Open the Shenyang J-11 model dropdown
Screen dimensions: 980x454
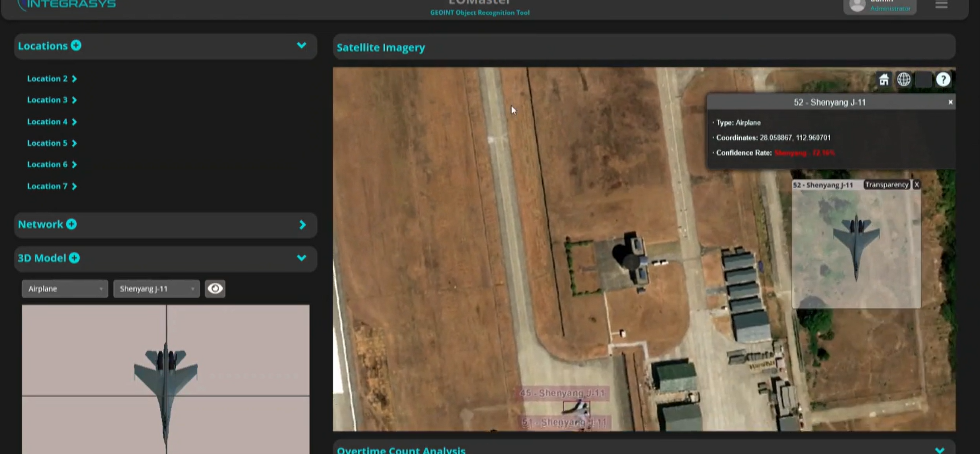tap(157, 289)
